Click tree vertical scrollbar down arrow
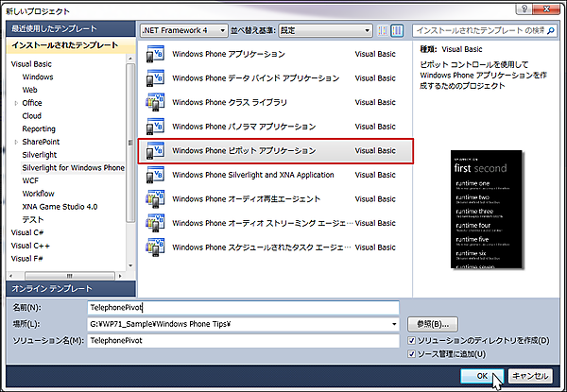The image size is (567, 392). (x=130, y=266)
